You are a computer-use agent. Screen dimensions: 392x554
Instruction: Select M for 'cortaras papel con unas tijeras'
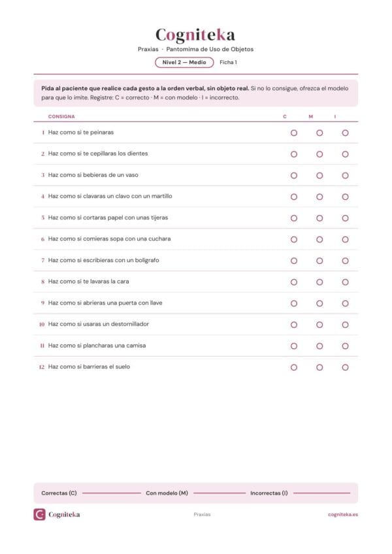pos(319,218)
